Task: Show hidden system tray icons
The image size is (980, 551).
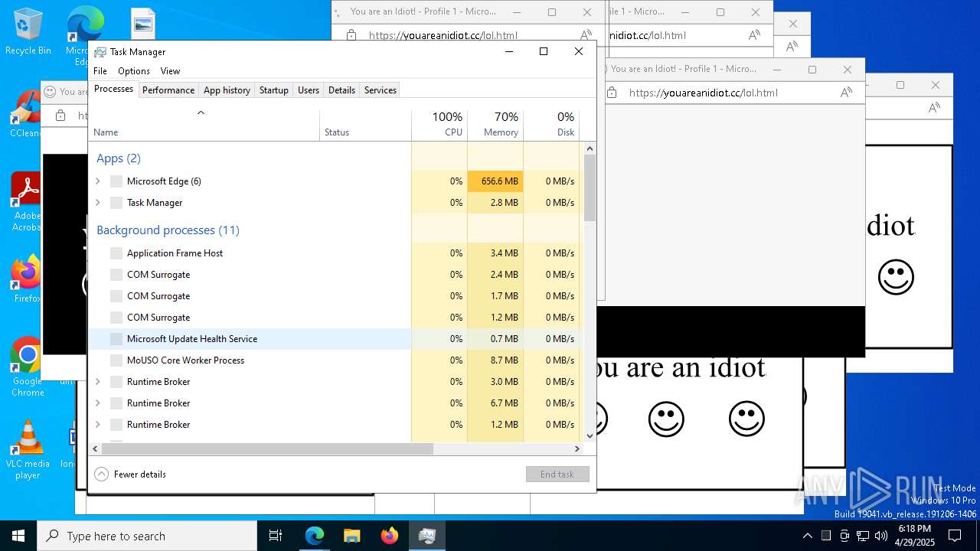Action: (807, 536)
